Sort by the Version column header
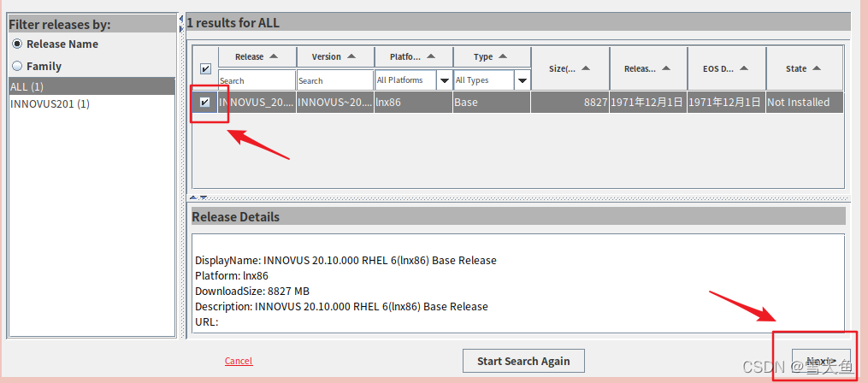 [335, 57]
